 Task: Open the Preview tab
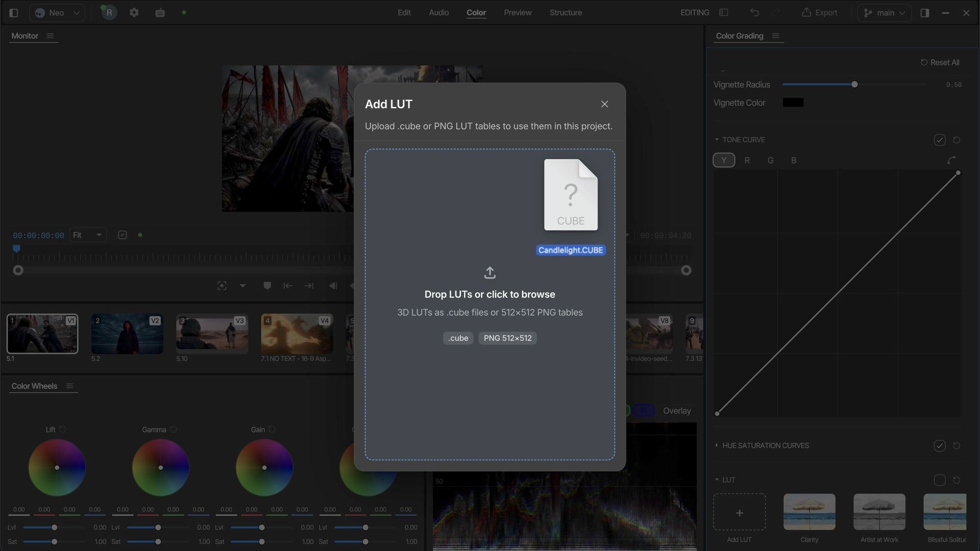click(x=518, y=13)
